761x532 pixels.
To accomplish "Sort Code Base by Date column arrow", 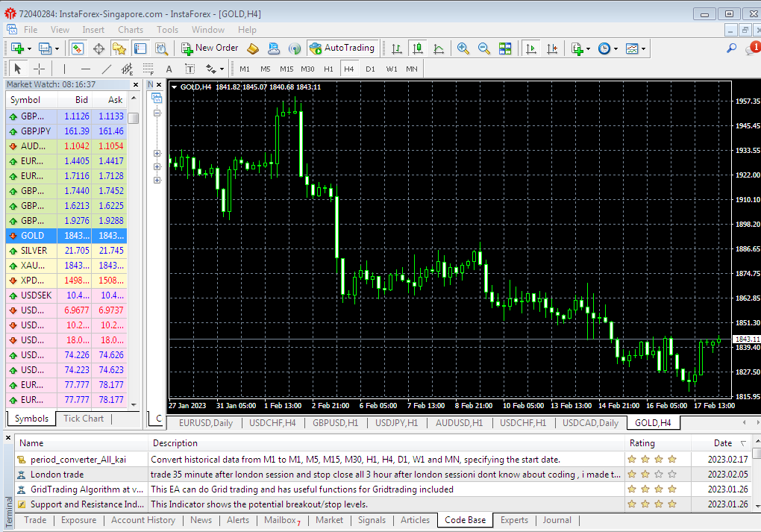I will point(743,443).
